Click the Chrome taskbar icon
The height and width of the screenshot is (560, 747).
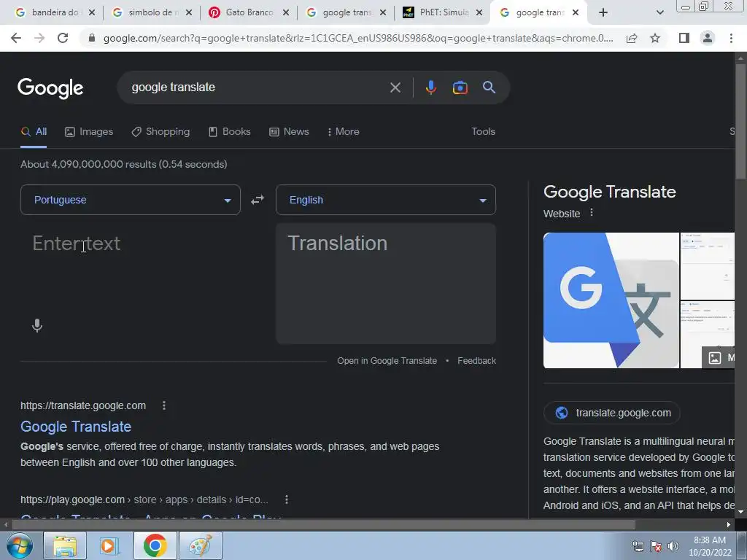155,545
